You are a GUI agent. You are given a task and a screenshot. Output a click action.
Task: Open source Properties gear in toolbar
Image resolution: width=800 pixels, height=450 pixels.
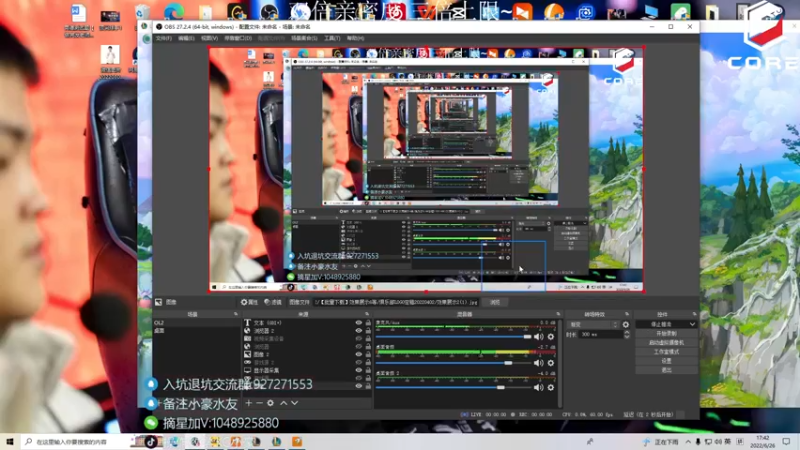(249, 302)
